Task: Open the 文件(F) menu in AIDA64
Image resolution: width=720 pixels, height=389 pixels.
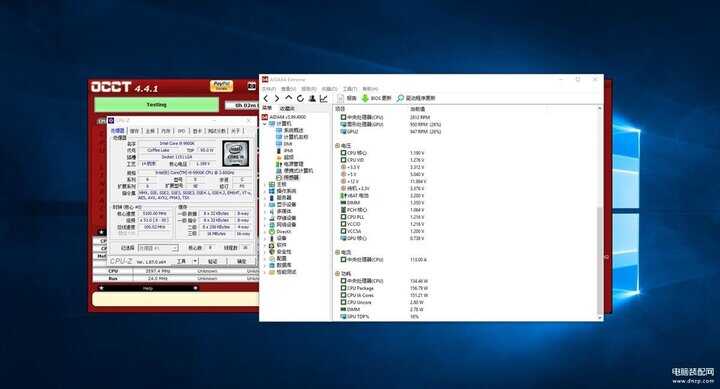Action: pyautogui.click(x=269, y=89)
